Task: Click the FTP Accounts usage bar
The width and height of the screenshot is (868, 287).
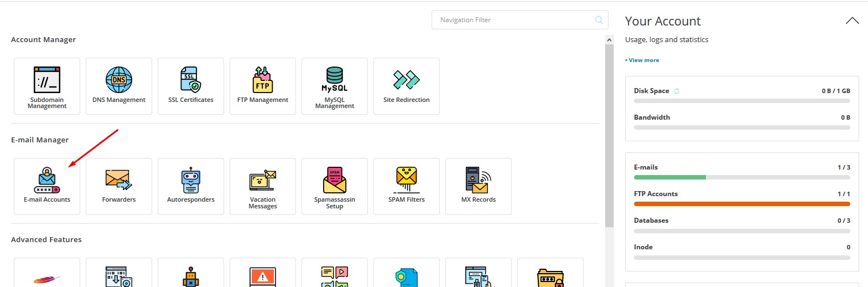Action: [742, 204]
